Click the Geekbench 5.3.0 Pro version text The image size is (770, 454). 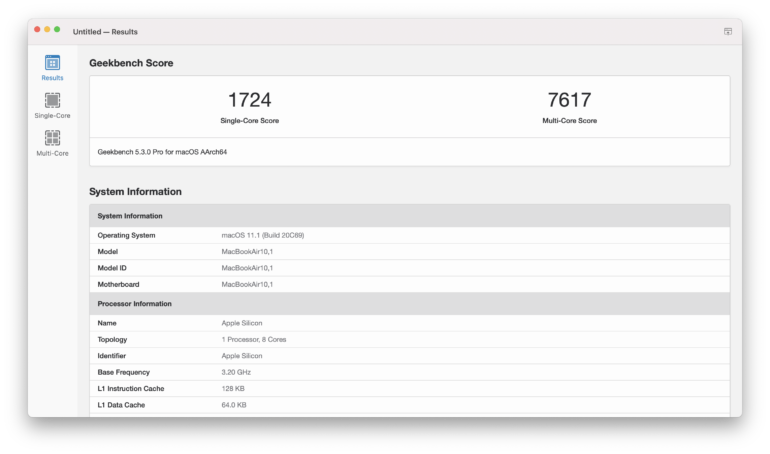(169, 152)
